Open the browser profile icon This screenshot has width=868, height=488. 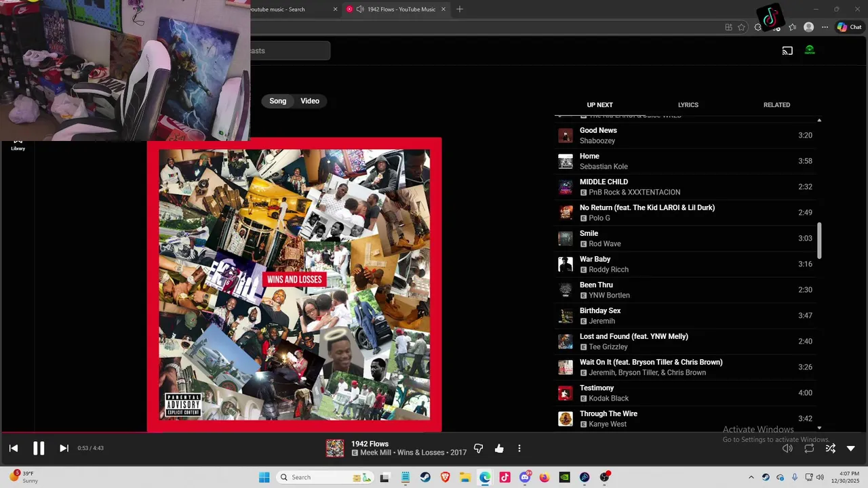point(808,27)
